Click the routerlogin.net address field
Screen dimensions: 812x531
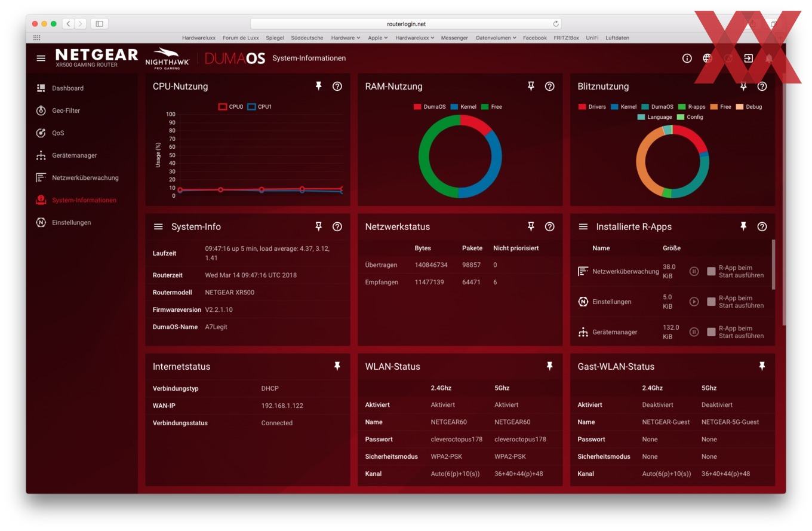(x=406, y=24)
